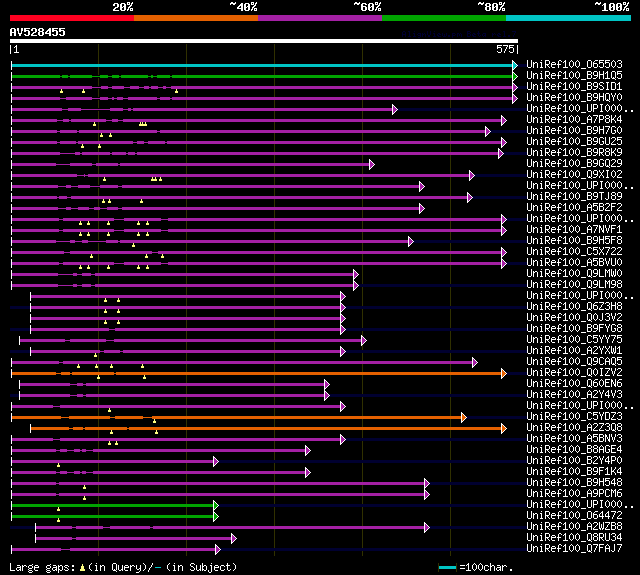Select the UniRef100_Q9XI02 label
The height and width of the screenshot is (575, 640).
point(574,175)
